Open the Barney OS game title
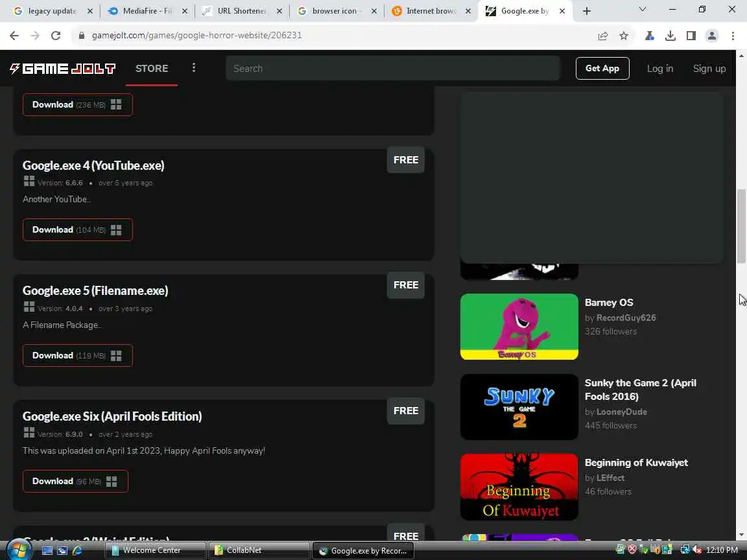The width and height of the screenshot is (747, 560). 609,303
